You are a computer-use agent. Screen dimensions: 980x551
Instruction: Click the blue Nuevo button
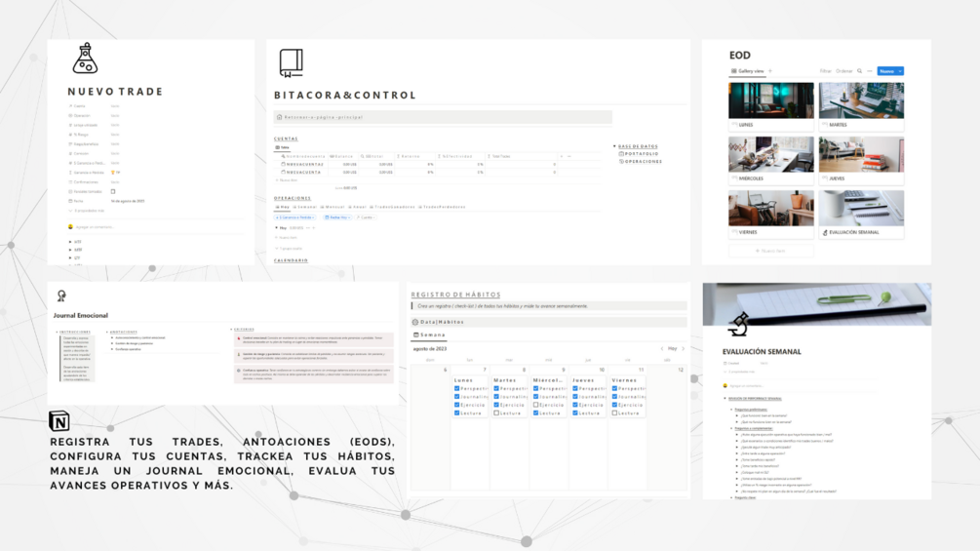click(x=886, y=71)
